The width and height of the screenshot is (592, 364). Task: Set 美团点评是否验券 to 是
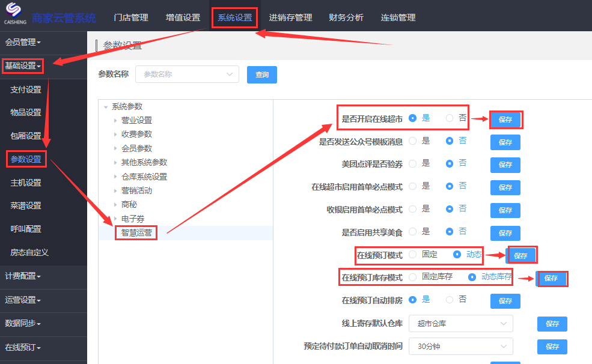[x=413, y=164]
